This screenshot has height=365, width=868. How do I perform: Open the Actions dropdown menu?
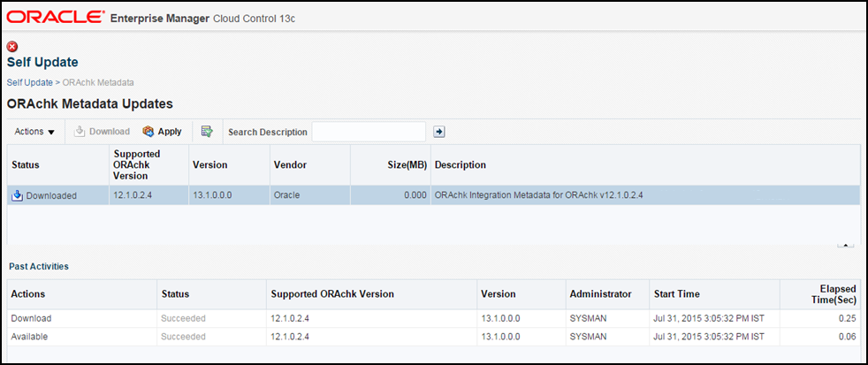pyautogui.click(x=34, y=132)
